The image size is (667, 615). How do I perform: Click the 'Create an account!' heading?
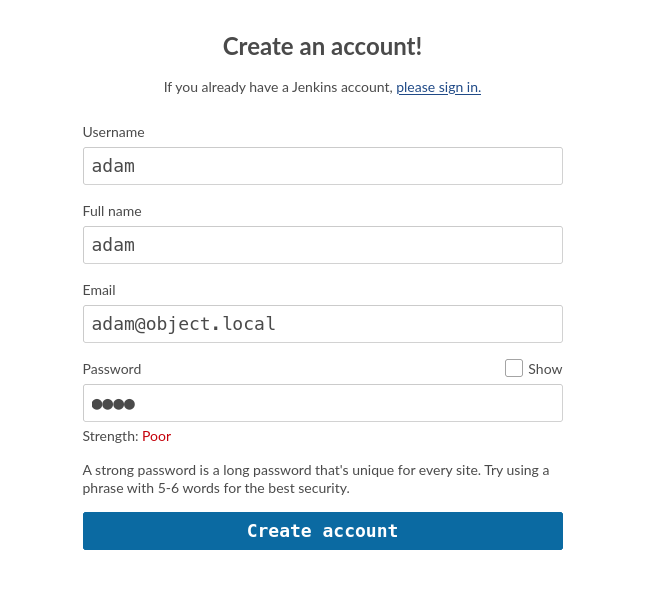click(322, 46)
